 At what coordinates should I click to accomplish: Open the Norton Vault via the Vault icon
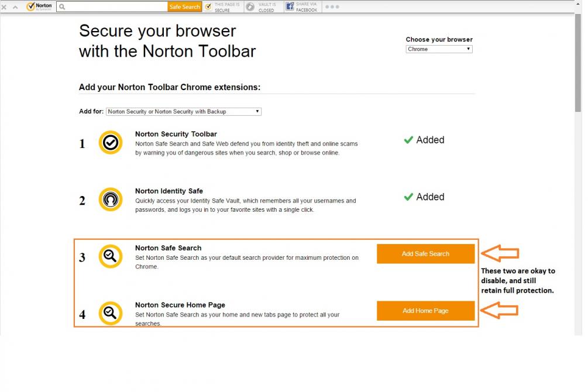coord(250,6)
